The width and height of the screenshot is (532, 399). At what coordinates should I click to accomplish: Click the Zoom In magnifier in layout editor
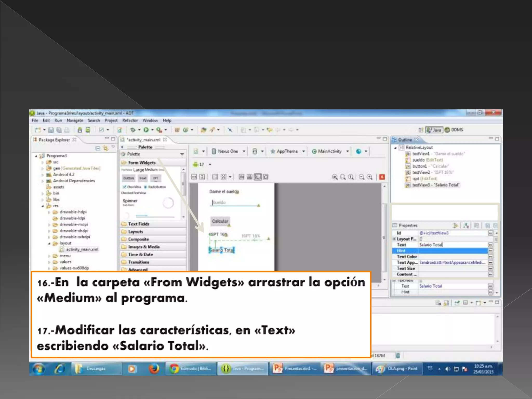pos(370,177)
